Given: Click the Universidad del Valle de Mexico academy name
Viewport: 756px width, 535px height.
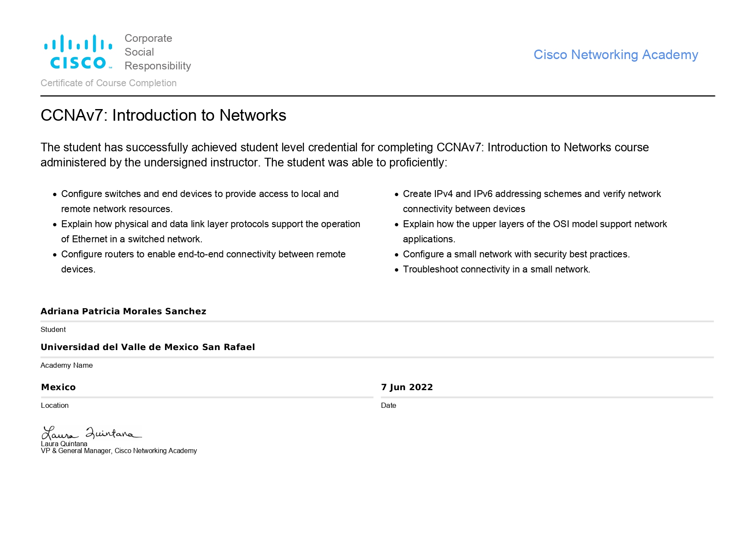Looking at the screenshot, I should [x=148, y=347].
